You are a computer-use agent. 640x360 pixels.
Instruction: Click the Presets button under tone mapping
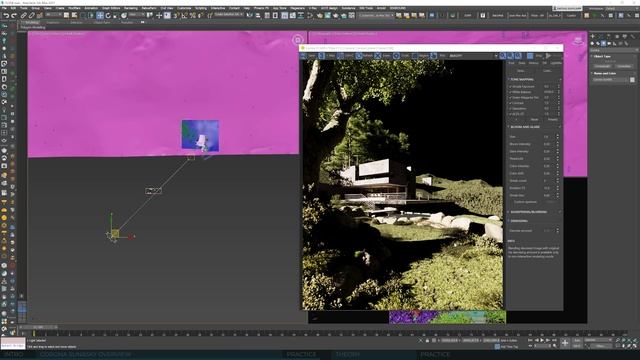pos(552,120)
